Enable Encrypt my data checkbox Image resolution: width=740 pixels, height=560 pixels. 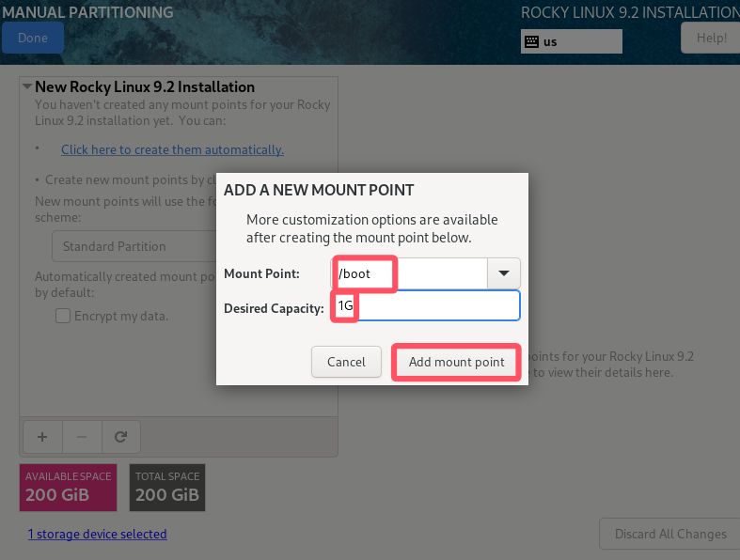(x=63, y=316)
